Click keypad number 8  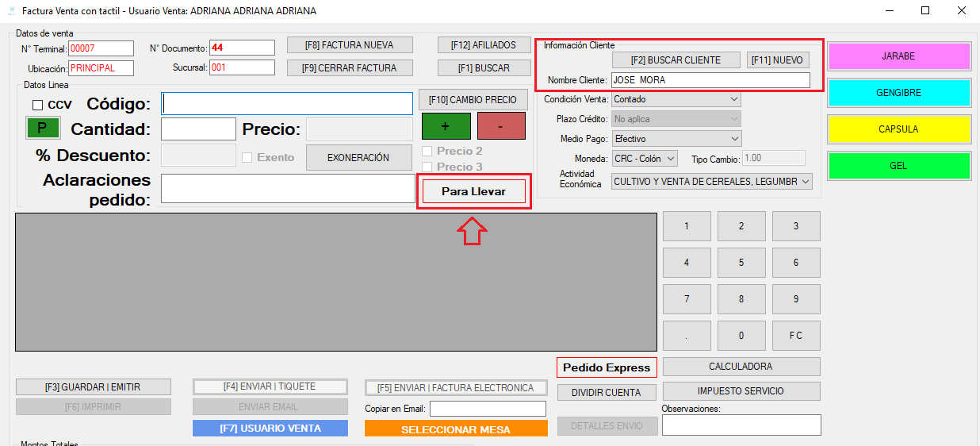click(x=741, y=299)
